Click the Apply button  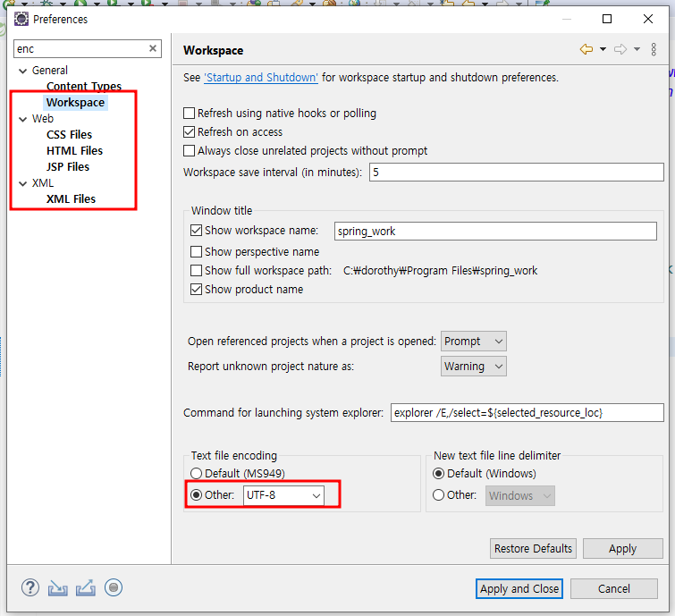click(x=622, y=548)
